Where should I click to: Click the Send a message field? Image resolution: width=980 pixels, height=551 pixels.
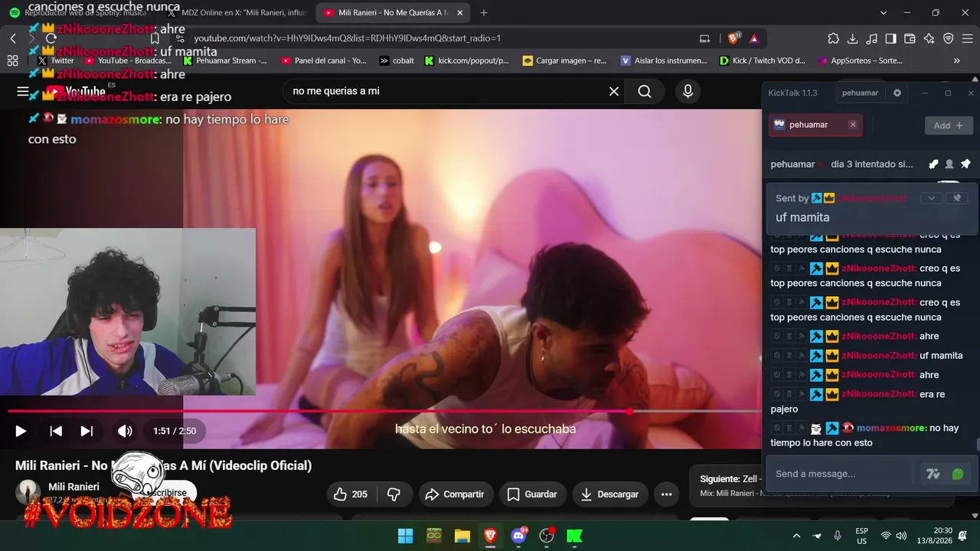(x=840, y=474)
